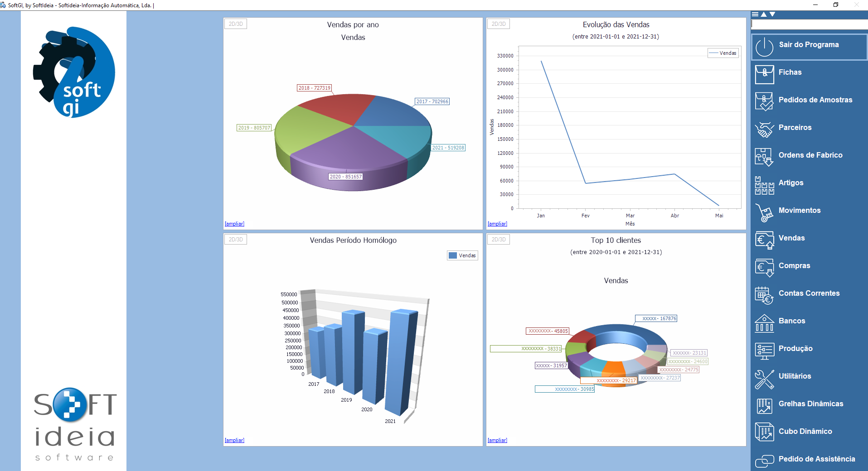Open the Fichas module icon

(x=764, y=74)
